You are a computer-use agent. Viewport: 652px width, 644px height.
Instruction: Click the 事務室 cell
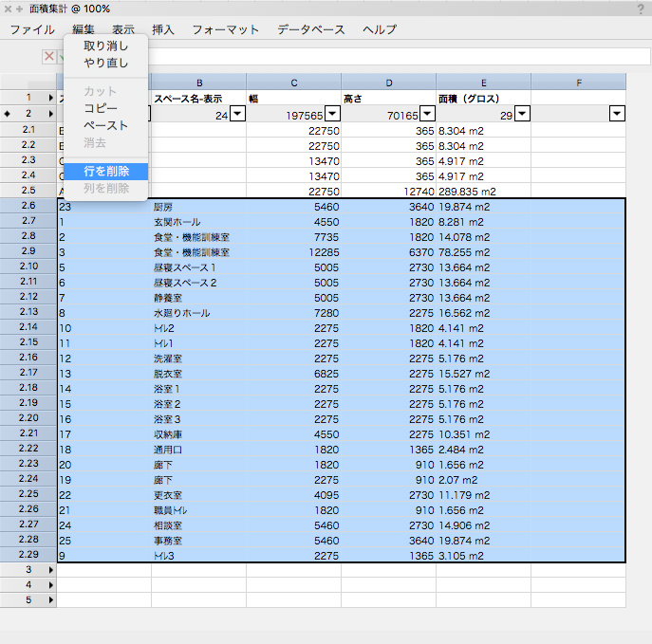tap(198, 541)
